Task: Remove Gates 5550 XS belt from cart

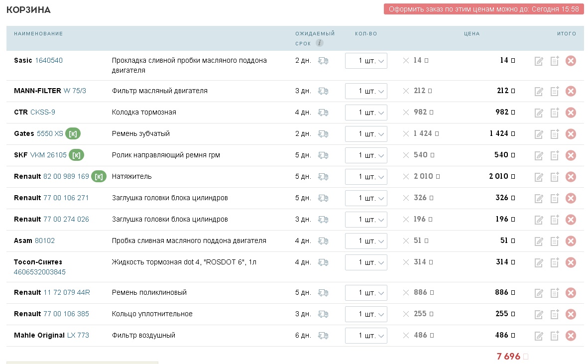Action: [571, 134]
